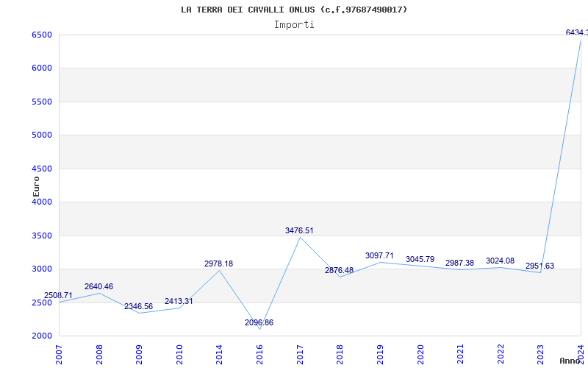Select the 3045.79 data label
588x368 pixels.
(420, 260)
